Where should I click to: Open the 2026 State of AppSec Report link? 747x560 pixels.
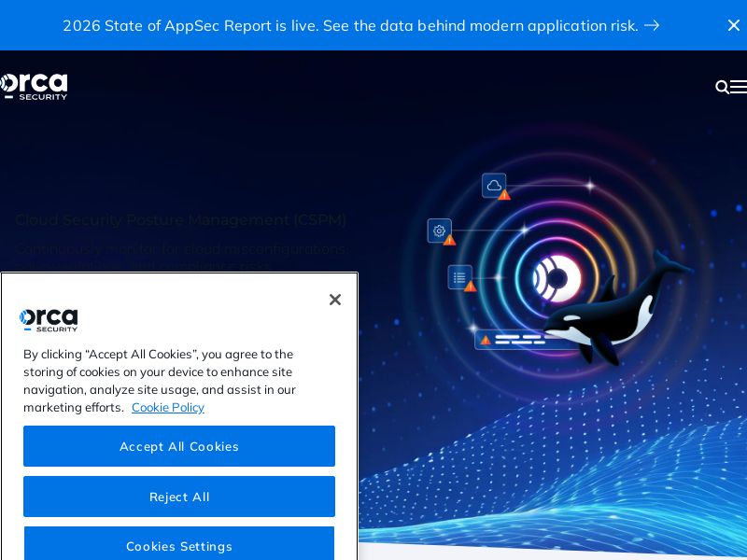[x=350, y=25]
